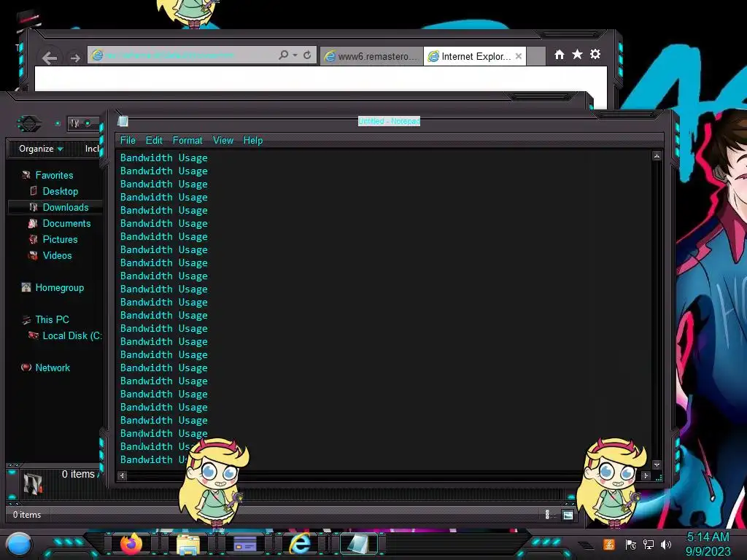Viewport: 747px width, 560px height.
Task: Click the folder thumbnail in the details pane
Action: pyautogui.click(x=33, y=484)
